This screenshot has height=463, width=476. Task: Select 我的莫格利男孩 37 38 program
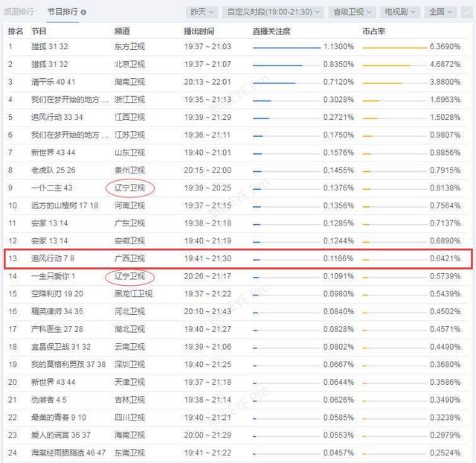68,364
